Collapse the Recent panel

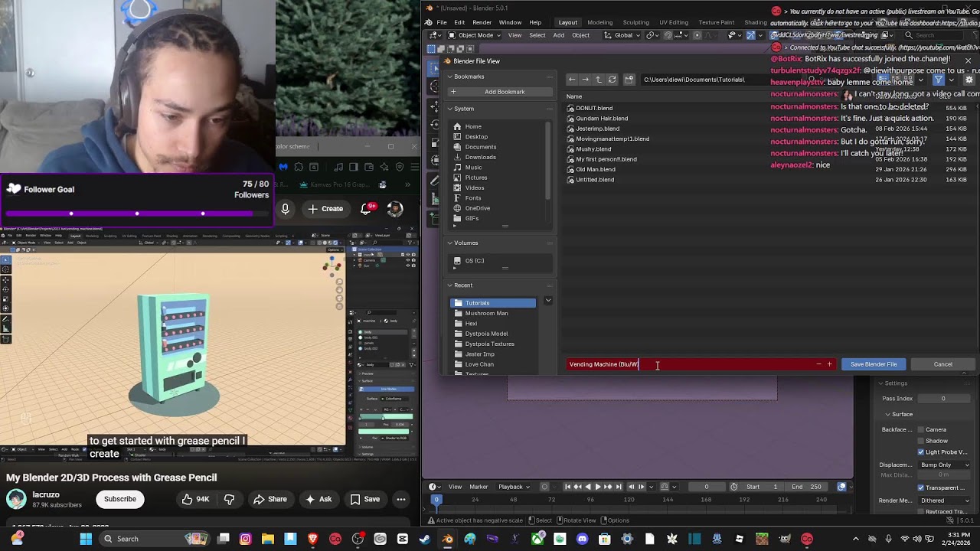tap(450, 285)
